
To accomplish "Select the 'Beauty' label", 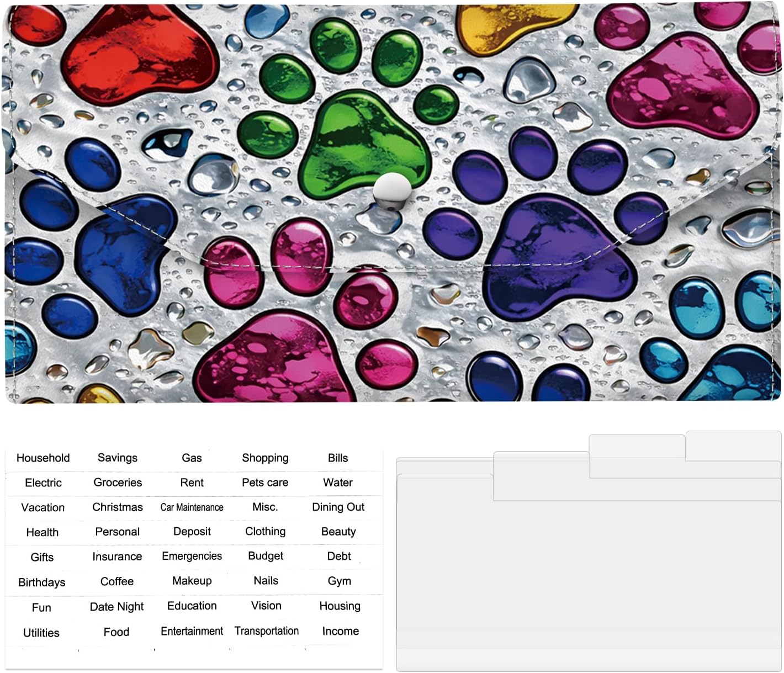I will pyautogui.click(x=338, y=532).
